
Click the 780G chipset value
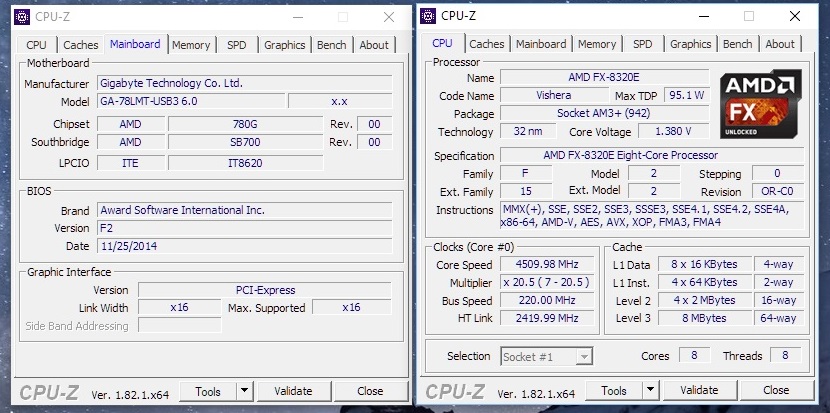click(245, 124)
